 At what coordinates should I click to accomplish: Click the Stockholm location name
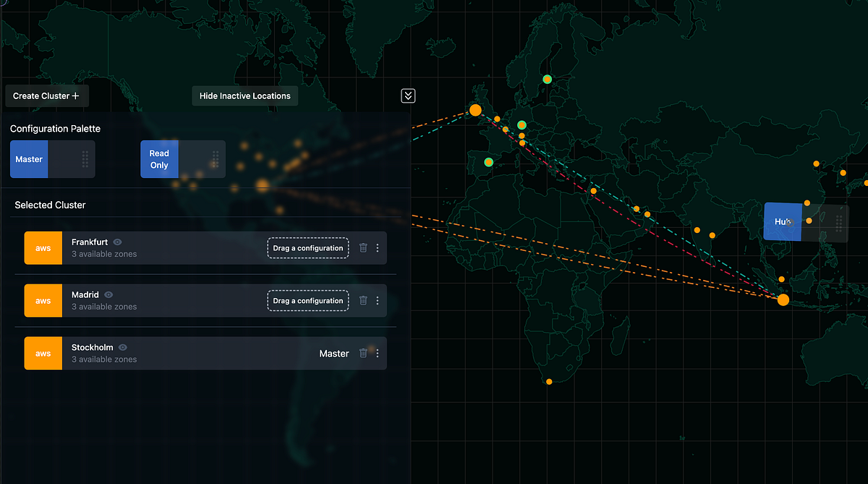click(x=93, y=348)
